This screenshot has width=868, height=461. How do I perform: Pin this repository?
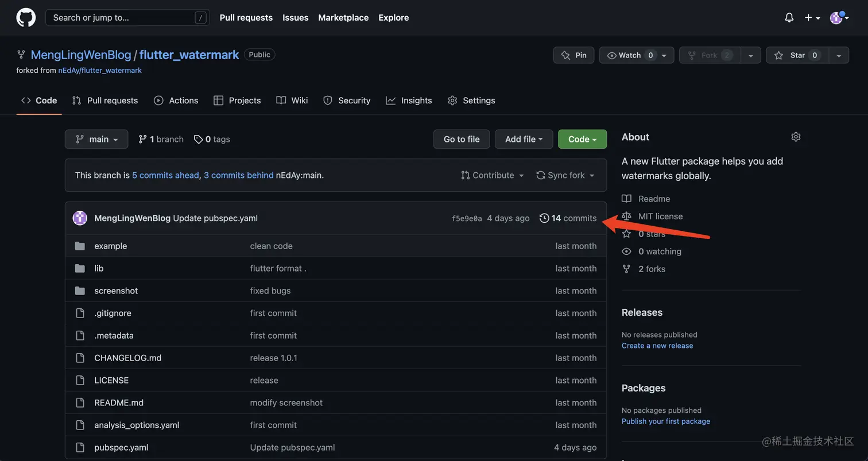pos(573,55)
